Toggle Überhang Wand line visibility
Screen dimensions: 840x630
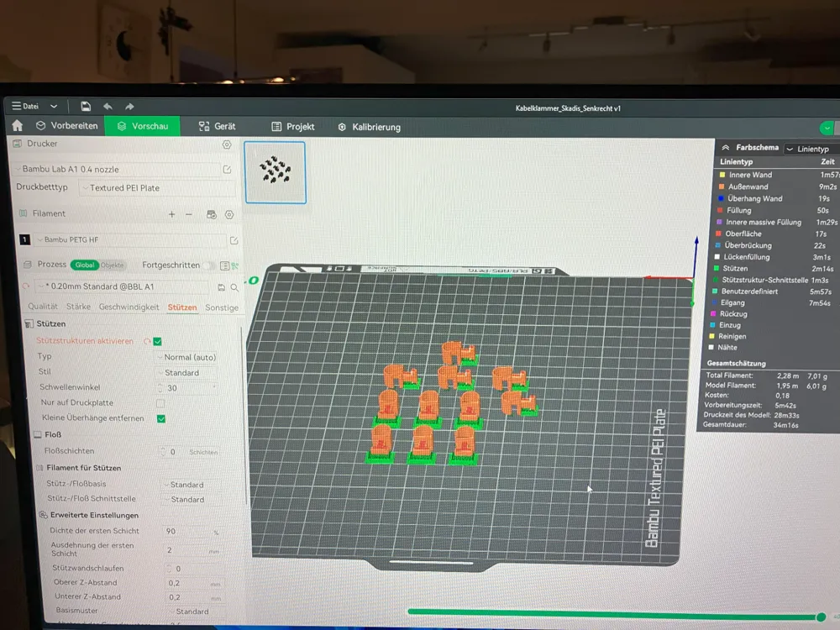(721, 198)
